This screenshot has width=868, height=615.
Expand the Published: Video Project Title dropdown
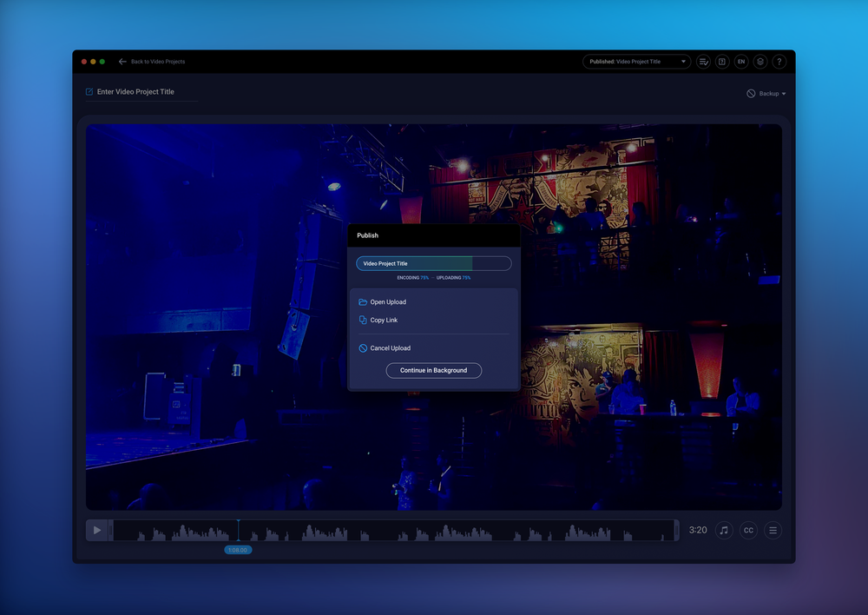636,62
